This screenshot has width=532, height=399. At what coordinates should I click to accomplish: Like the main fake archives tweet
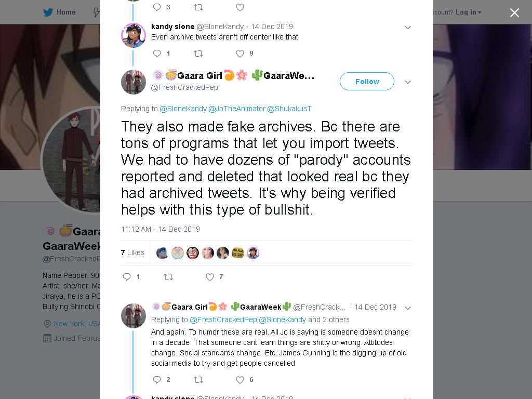point(210,277)
